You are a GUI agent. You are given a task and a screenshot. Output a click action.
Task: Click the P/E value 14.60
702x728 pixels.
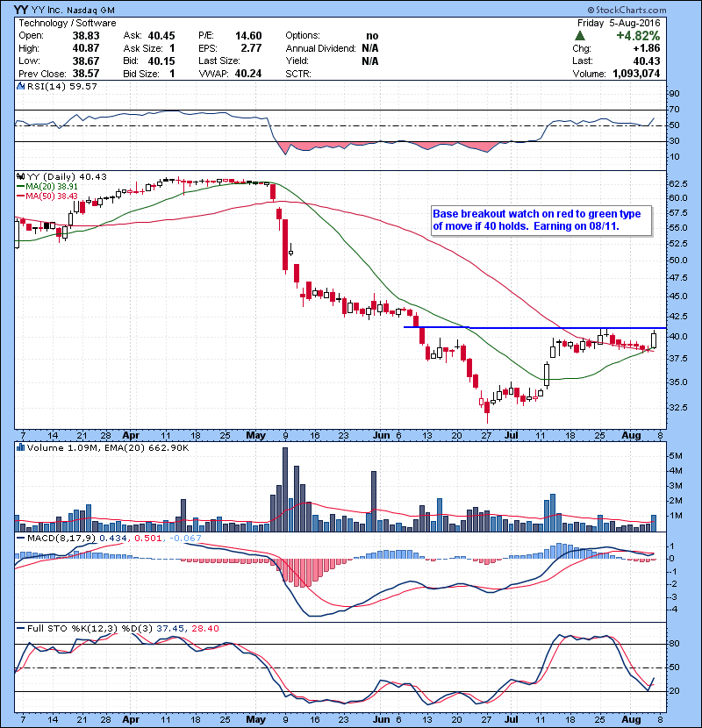pyautogui.click(x=248, y=36)
